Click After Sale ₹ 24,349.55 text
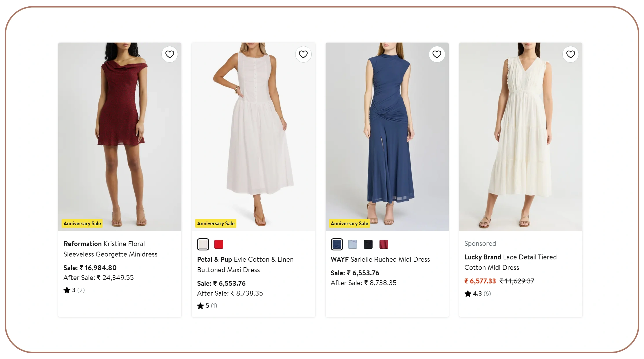 pos(98,278)
